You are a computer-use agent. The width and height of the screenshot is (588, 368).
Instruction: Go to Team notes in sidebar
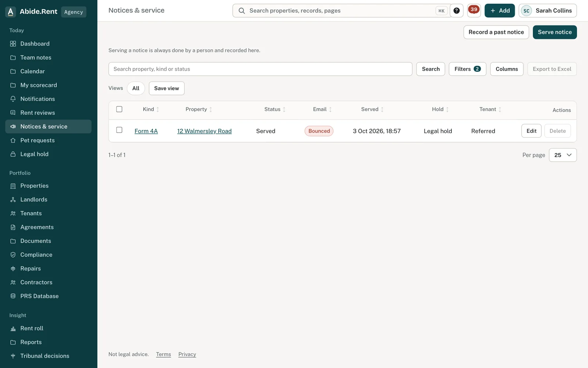pyautogui.click(x=48, y=57)
